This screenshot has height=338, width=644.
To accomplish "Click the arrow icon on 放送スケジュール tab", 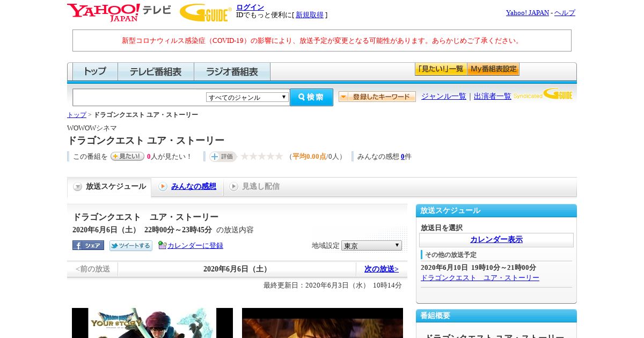I will [x=78, y=187].
